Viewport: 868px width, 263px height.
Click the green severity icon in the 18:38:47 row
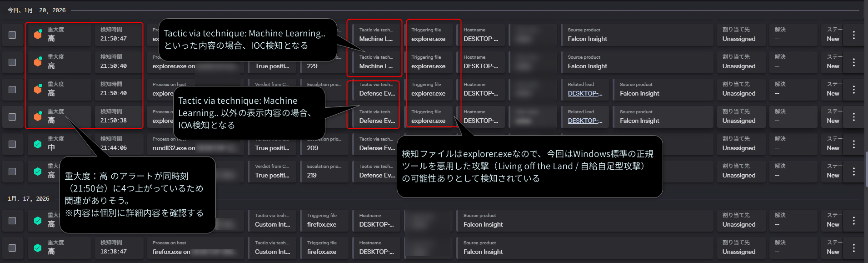click(x=38, y=248)
